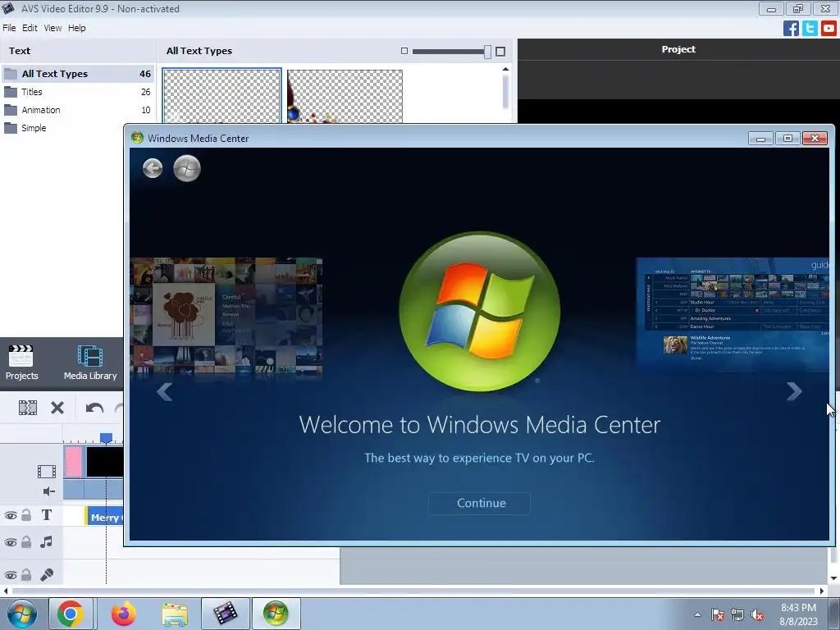
Task: Open Firefox from the taskbar
Action: click(x=123, y=614)
